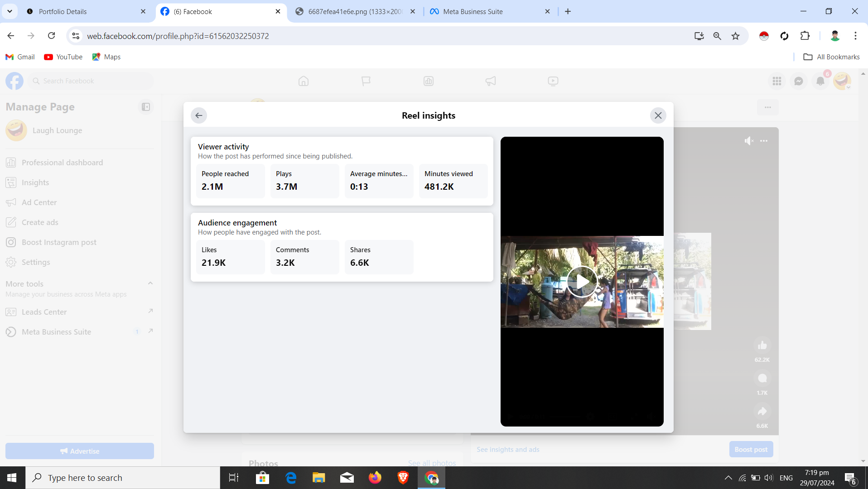The image size is (868, 489).
Task: Collapse the More tools section
Action: [x=150, y=283]
